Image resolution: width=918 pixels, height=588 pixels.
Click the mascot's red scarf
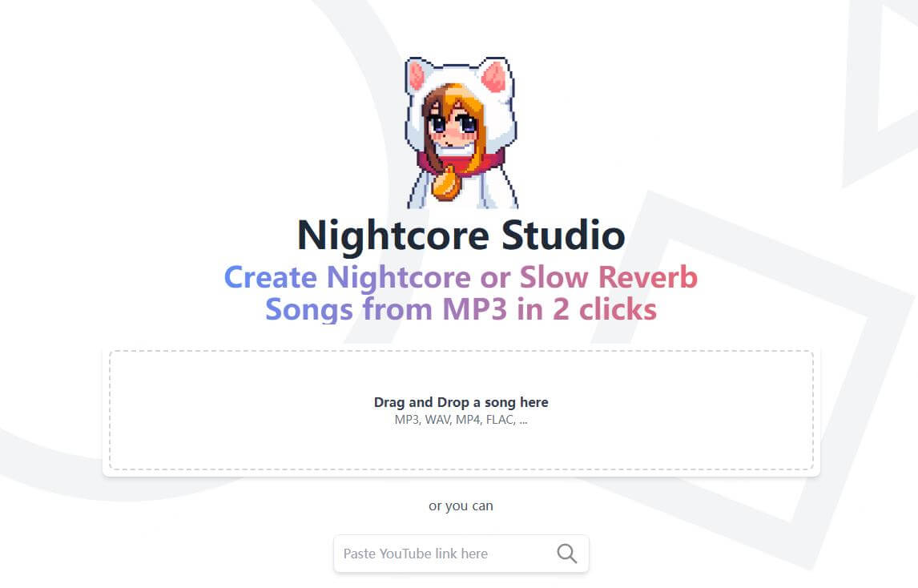coord(461,163)
